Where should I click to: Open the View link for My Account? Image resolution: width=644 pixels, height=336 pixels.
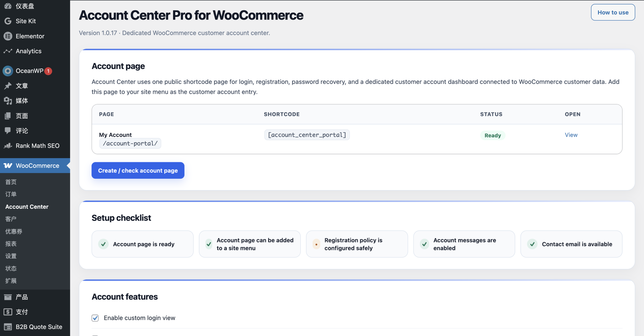pyautogui.click(x=571, y=135)
